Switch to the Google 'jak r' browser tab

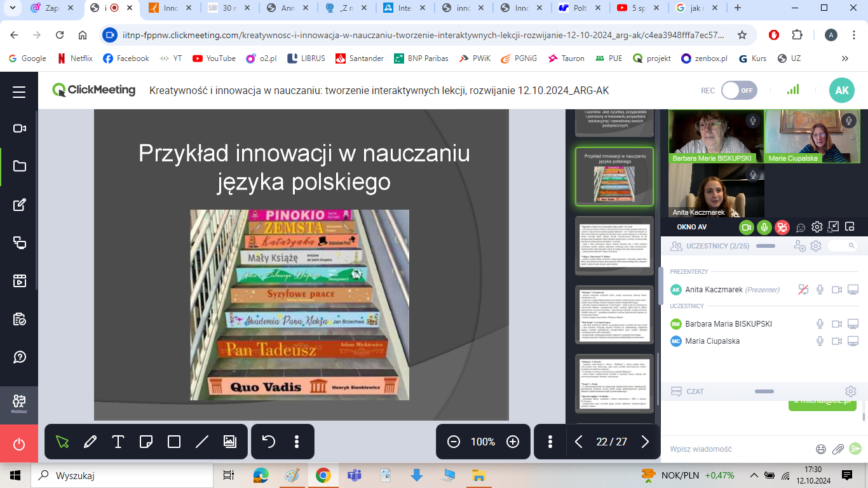click(696, 8)
